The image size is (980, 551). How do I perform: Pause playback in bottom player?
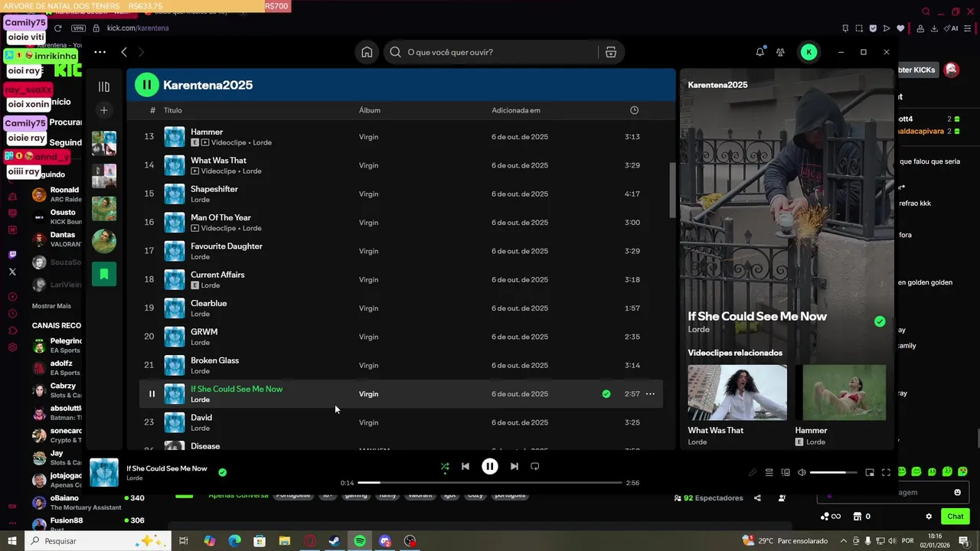(490, 466)
